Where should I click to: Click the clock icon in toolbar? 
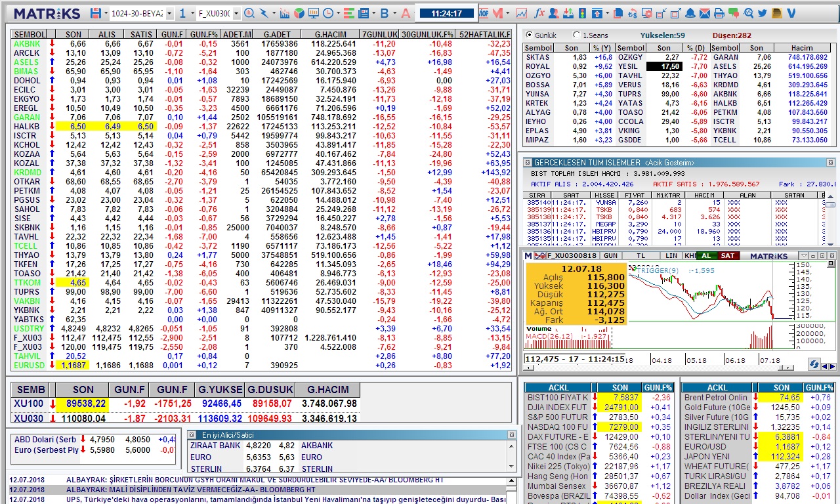pos(327,13)
